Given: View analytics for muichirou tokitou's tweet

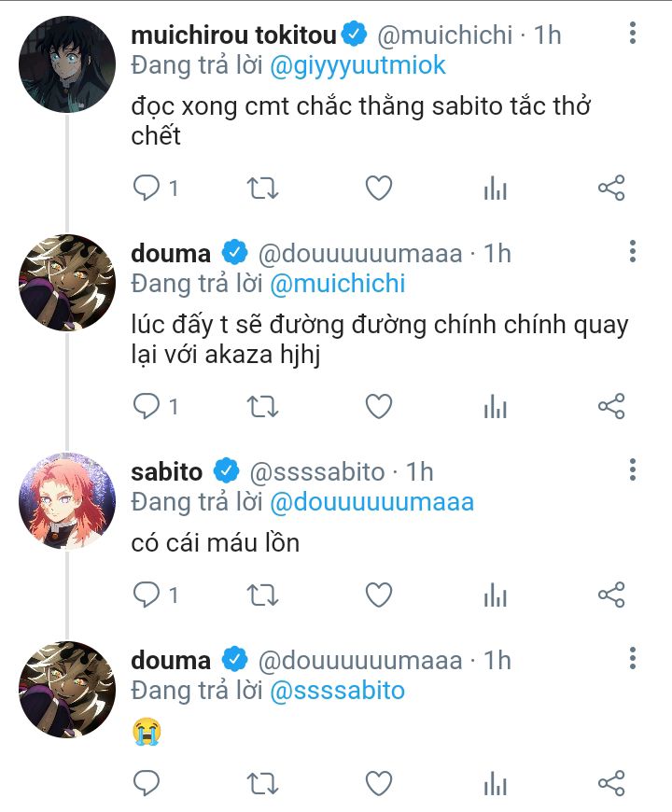Looking at the screenshot, I should click(x=495, y=189).
